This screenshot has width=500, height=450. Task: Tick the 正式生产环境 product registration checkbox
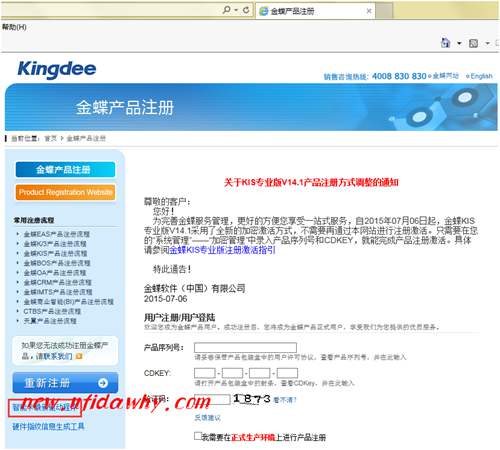[198, 436]
